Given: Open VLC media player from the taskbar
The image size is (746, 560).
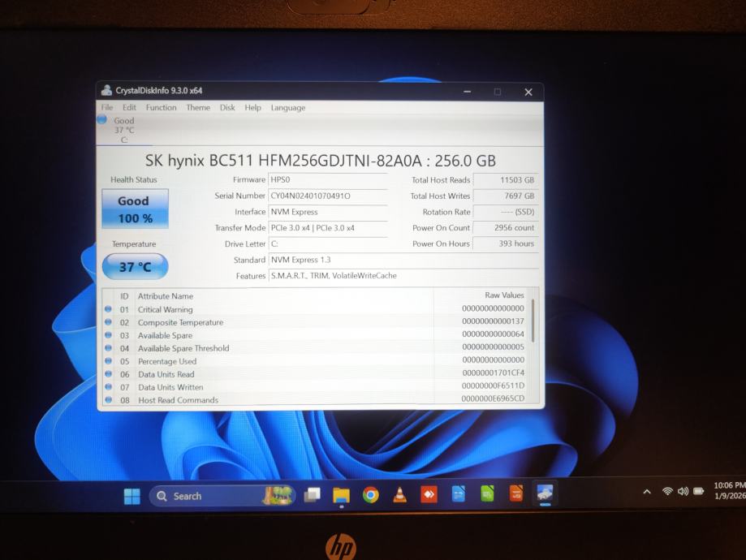Looking at the screenshot, I should (399, 495).
